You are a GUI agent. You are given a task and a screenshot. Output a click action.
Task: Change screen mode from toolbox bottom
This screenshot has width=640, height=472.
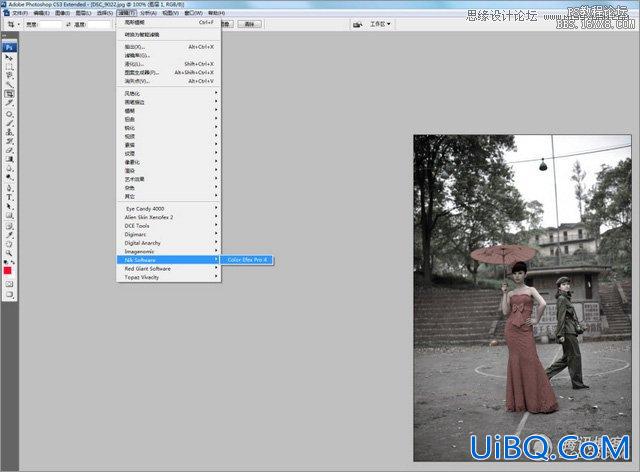(9, 294)
